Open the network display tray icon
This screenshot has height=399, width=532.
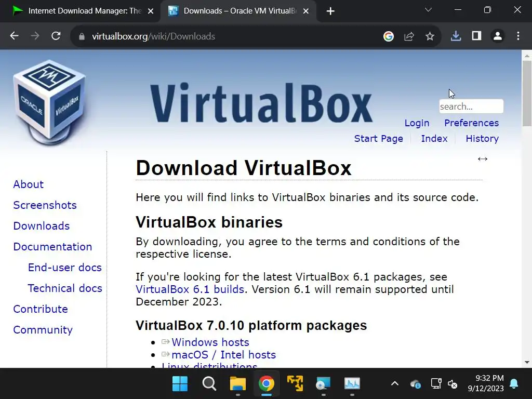(436, 384)
